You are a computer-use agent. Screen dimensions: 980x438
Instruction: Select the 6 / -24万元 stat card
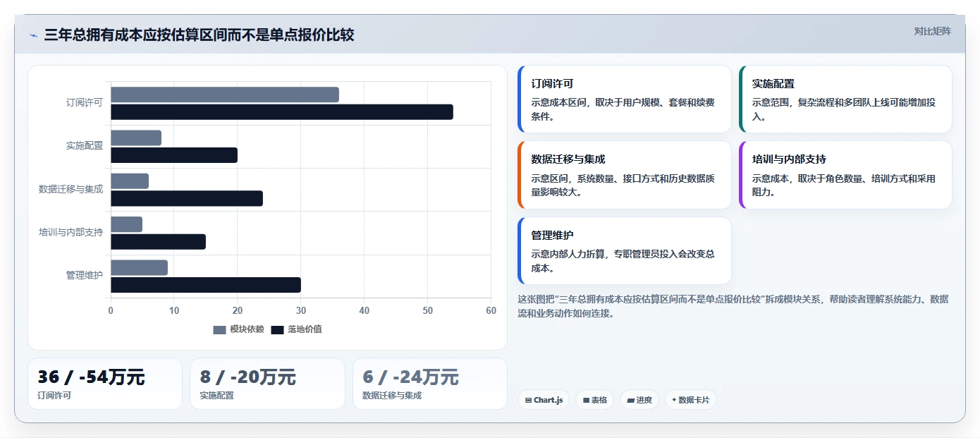point(430,384)
